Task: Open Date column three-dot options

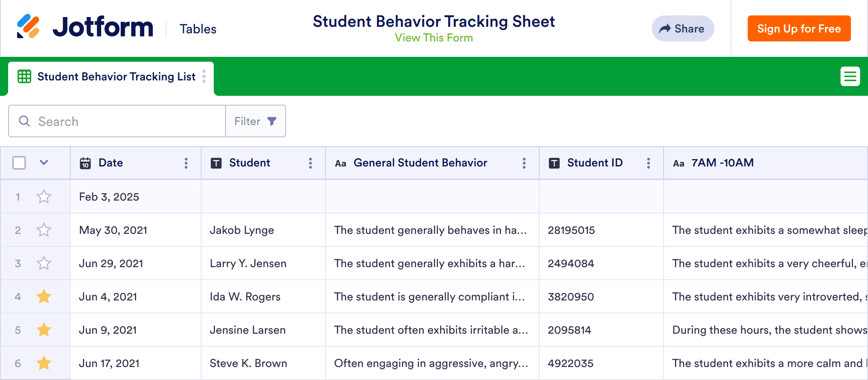Action: coord(186,163)
